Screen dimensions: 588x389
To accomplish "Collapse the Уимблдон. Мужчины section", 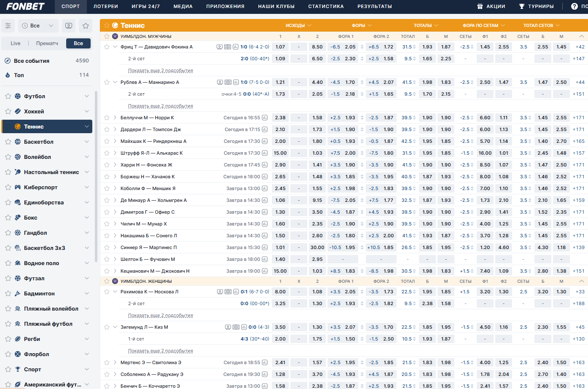I will (x=582, y=36).
